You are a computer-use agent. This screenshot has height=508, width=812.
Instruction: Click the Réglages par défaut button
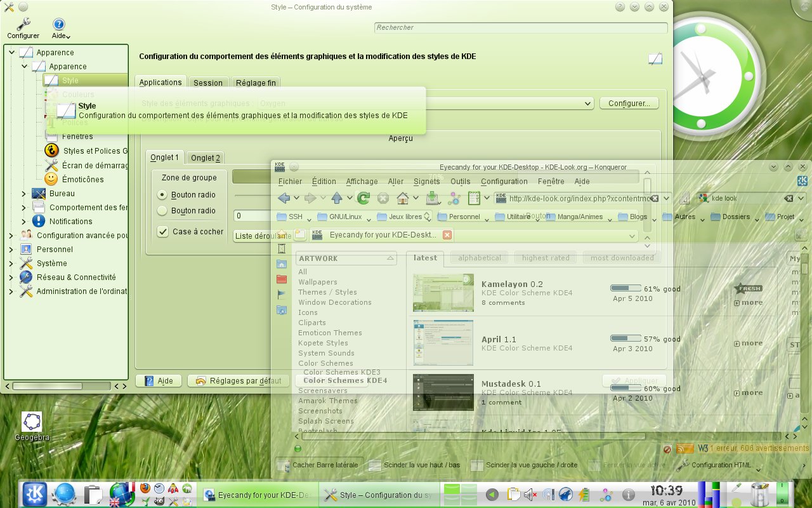pos(238,381)
